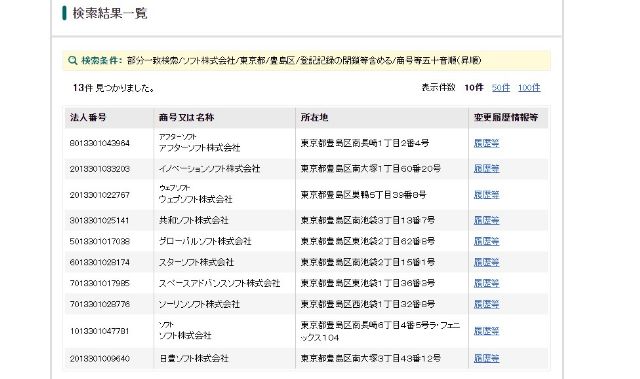Open 履歴等 for イノベーションソフト株式会社

[x=487, y=169]
